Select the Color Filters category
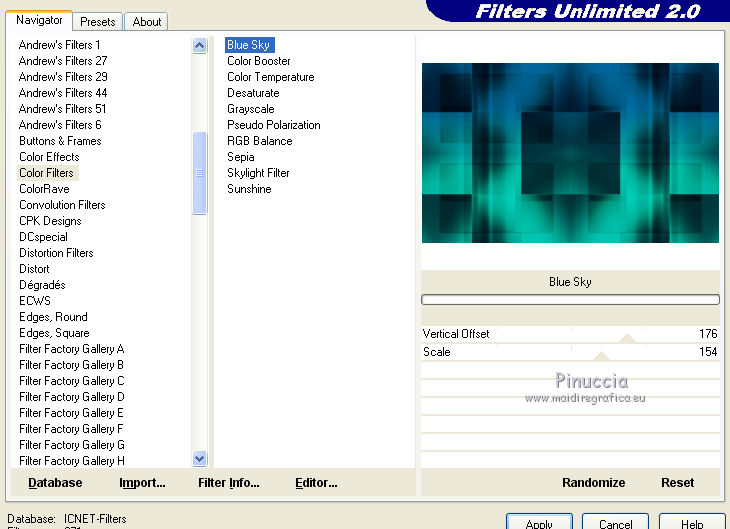Viewport: 730px width, 529px height. 47,173
